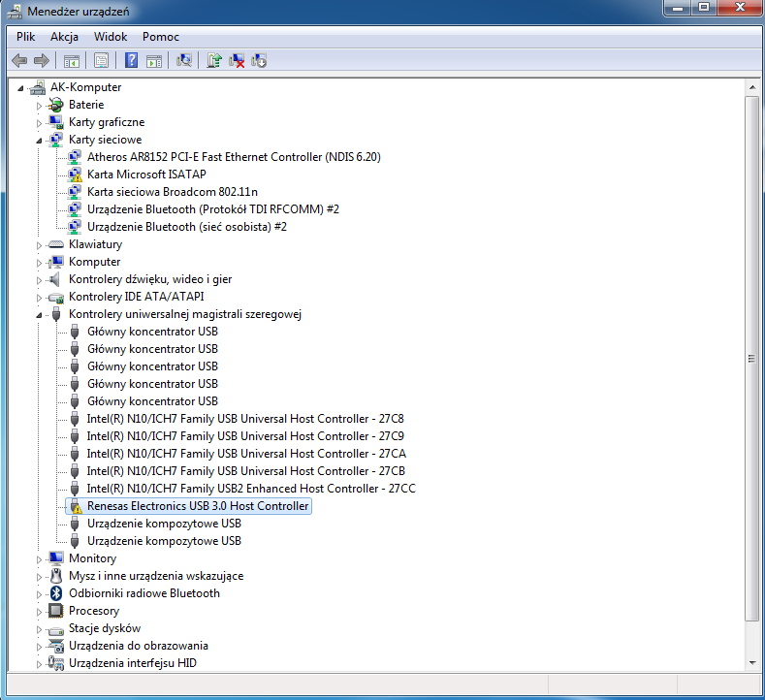Select Urządzenie Bluetooth (Protokół TDI RFCOMM) #2
Viewport: 765px width, 700px height.
[213, 209]
